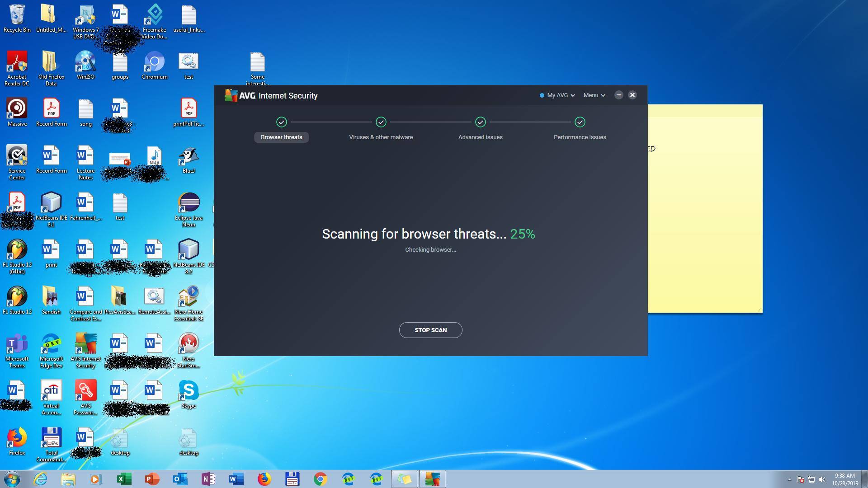Click the Advanced issues checkmark step icon
This screenshot has height=488, width=868.
pos(480,122)
